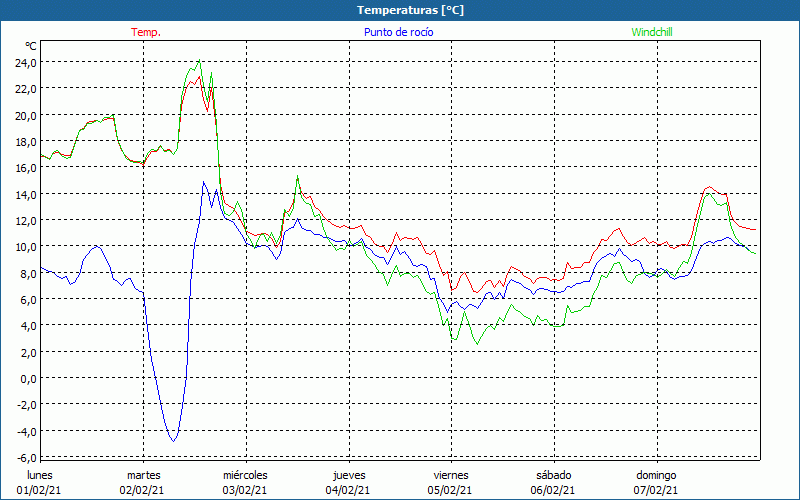Click the 18,0 y-axis value

26,141
